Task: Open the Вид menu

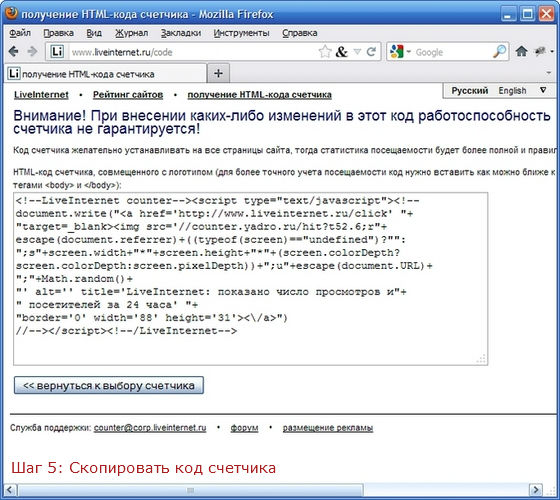Action: click(94, 33)
